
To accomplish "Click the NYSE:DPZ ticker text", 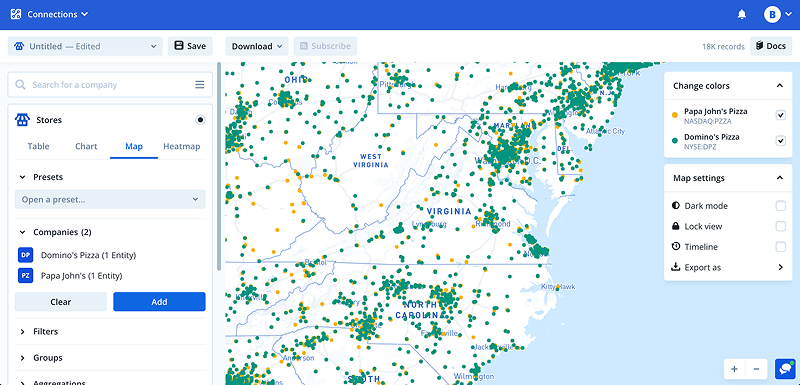I will point(700,146).
